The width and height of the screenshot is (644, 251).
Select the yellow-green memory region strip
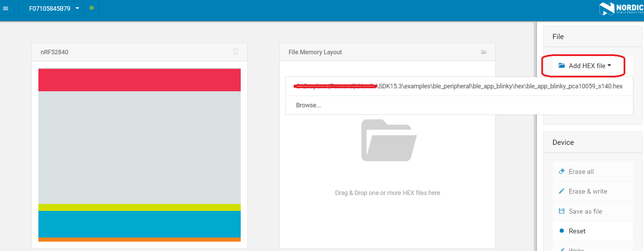point(139,207)
